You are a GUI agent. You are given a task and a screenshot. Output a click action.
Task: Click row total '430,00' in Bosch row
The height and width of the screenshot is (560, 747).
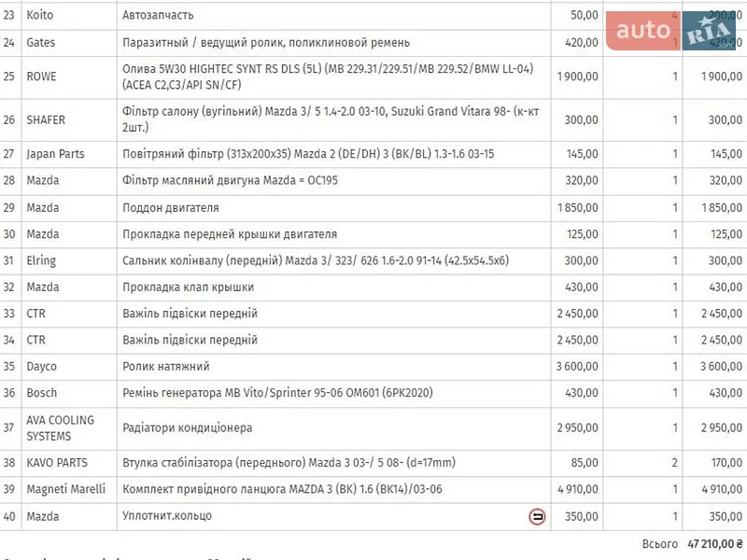[726, 393]
